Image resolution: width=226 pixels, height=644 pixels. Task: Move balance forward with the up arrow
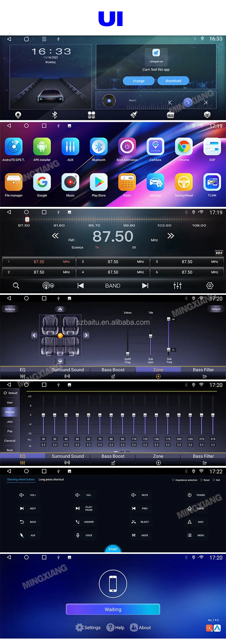[60, 309]
